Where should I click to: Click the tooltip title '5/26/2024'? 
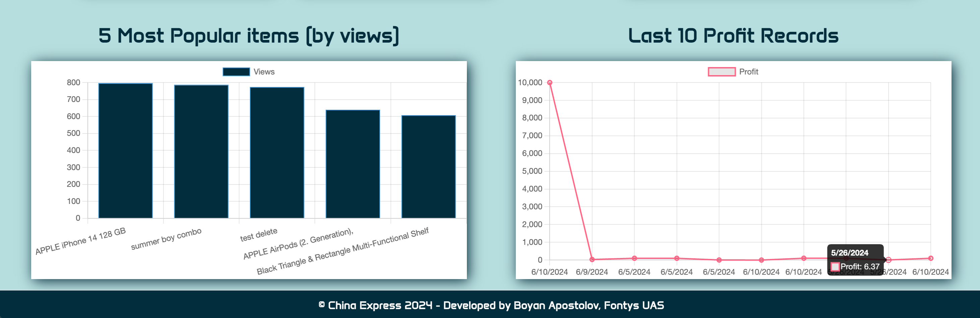pyautogui.click(x=850, y=253)
